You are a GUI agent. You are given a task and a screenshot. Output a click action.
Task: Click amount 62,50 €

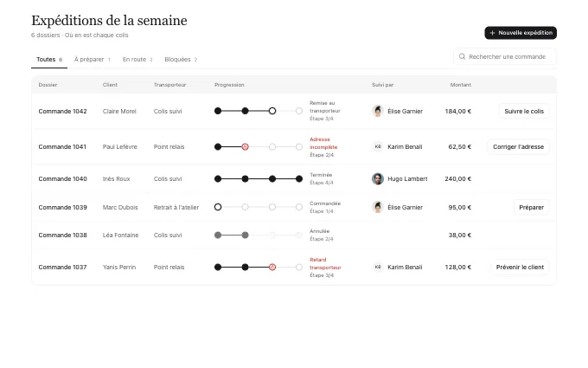click(460, 147)
